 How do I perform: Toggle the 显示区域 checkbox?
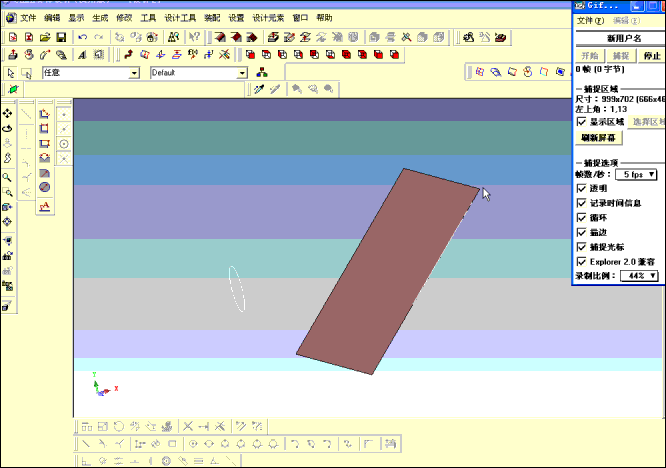(x=582, y=122)
